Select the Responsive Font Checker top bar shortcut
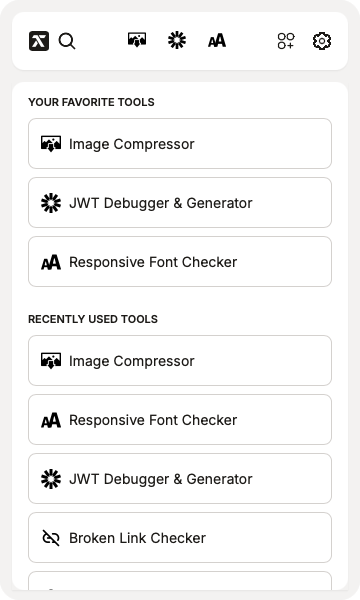 pos(217,41)
